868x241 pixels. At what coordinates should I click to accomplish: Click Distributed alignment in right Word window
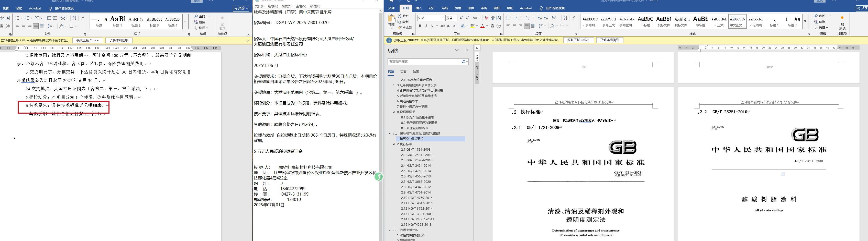click(x=533, y=26)
